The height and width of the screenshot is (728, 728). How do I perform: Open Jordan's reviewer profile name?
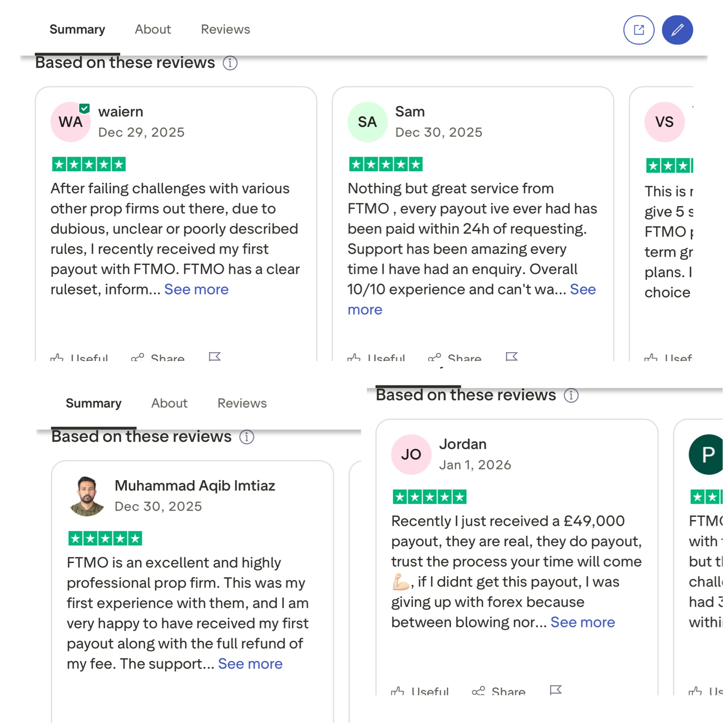click(463, 444)
